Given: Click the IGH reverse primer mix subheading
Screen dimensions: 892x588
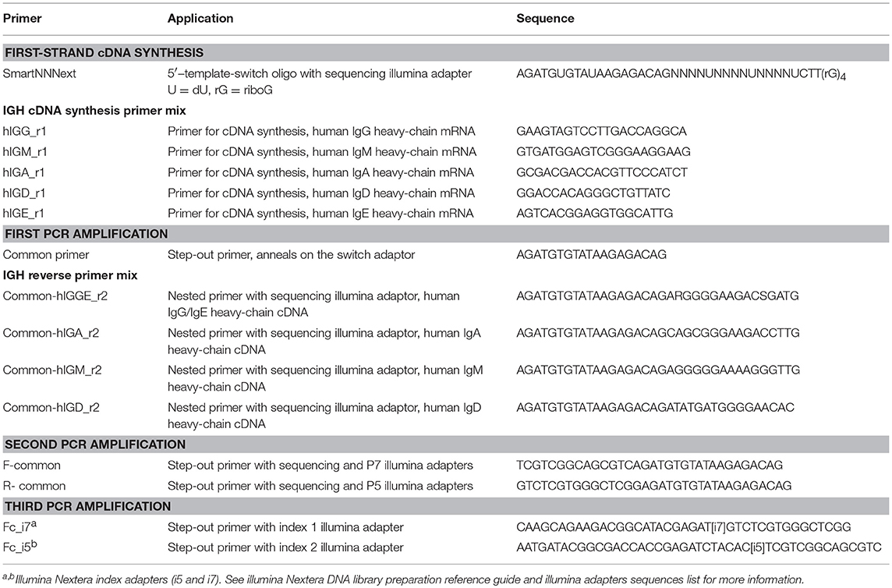Looking at the screenshot, I should (70, 275).
